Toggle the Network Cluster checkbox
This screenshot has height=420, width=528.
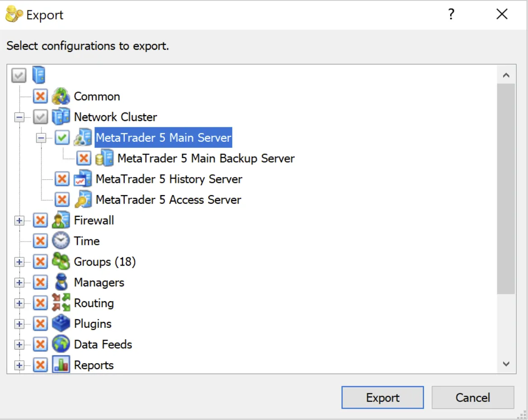(x=40, y=117)
